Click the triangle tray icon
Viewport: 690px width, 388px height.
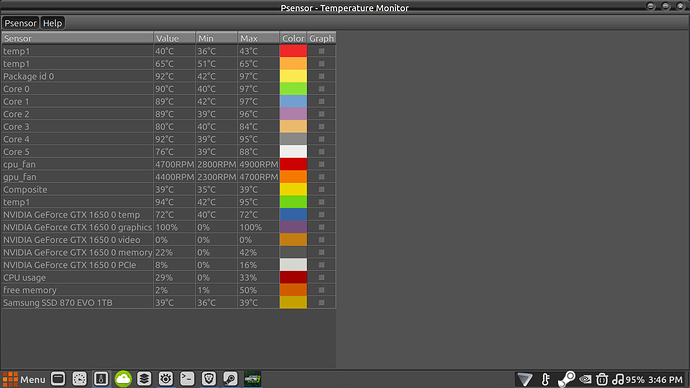525,379
